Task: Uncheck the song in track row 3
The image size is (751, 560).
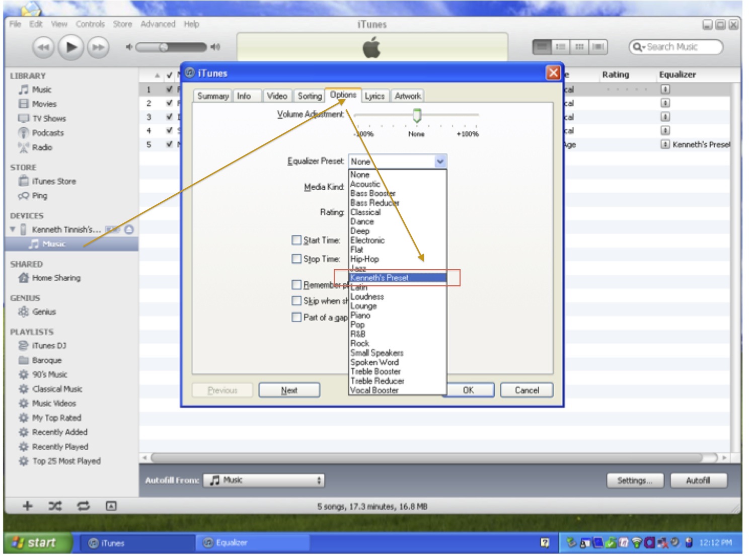Action: (170, 117)
